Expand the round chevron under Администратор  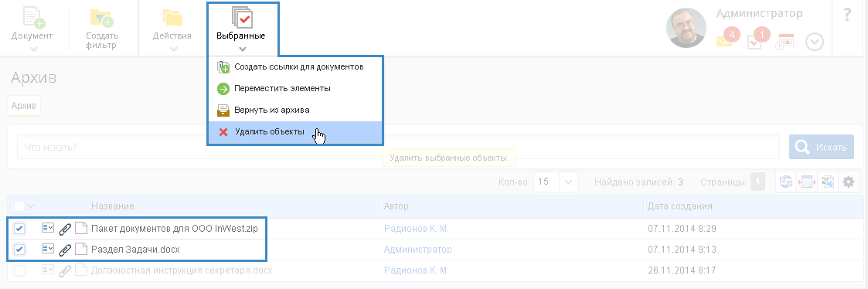815,42
